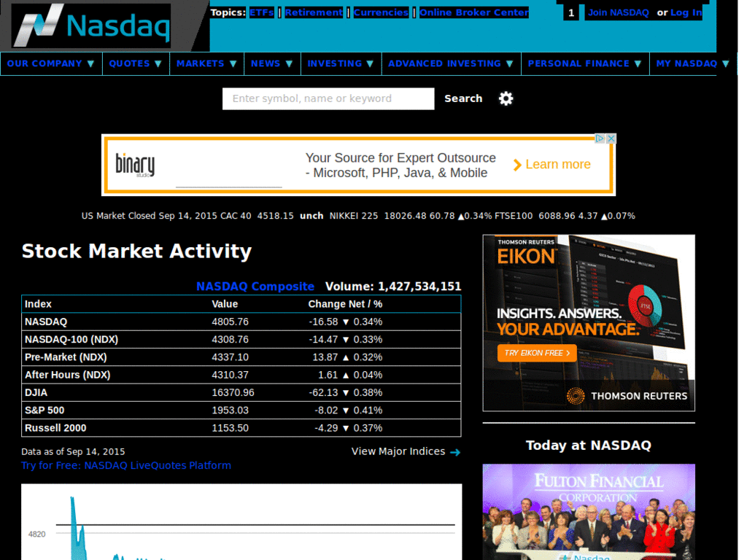Expand the Investing menu
The height and width of the screenshot is (560, 747).
[x=341, y=64]
